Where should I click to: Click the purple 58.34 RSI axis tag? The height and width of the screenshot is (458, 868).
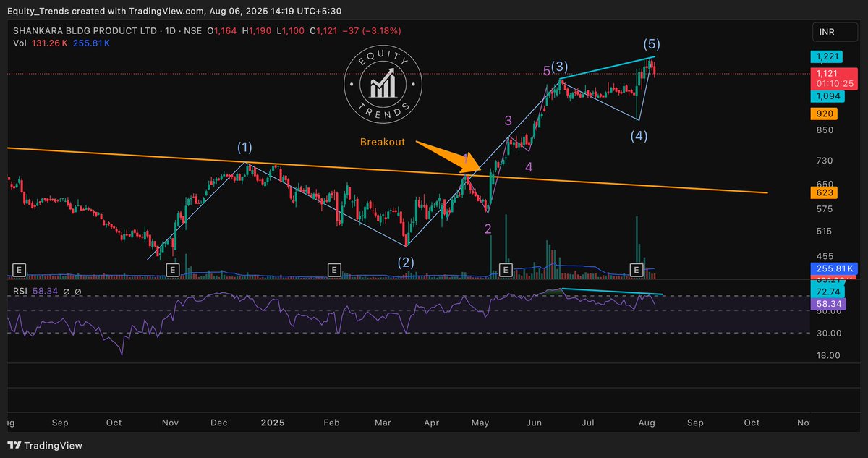pyautogui.click(x=827, y=303)
